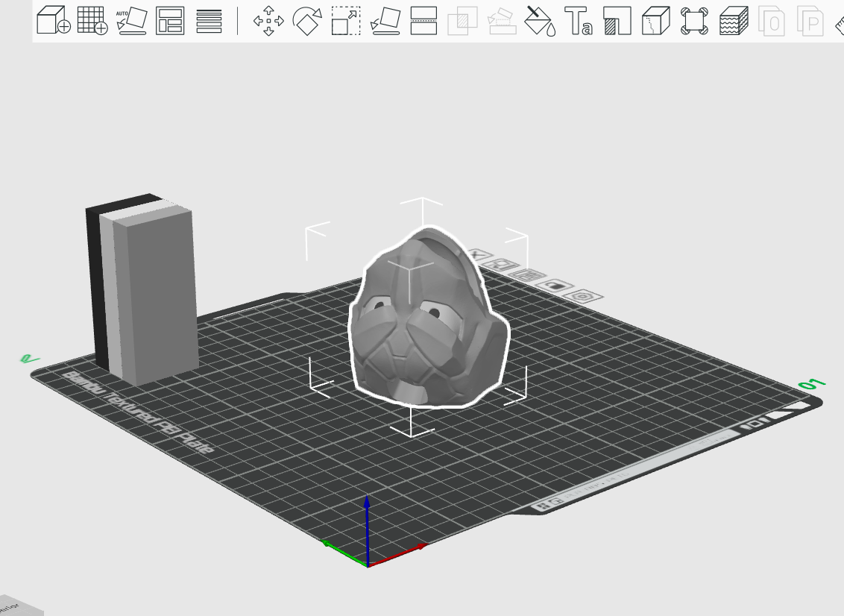Open plate settings via the gear icon

583,296
